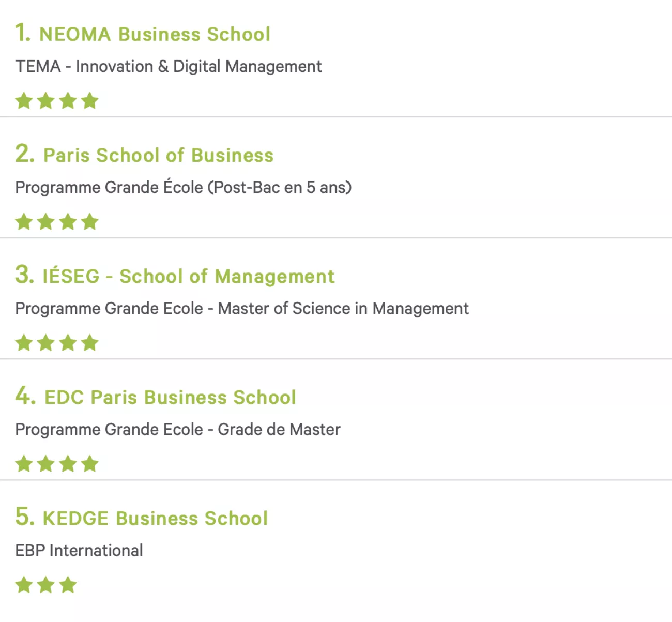Open IÉSEG - School of Management link
672x622 pixels.
[x=189, y=276]
